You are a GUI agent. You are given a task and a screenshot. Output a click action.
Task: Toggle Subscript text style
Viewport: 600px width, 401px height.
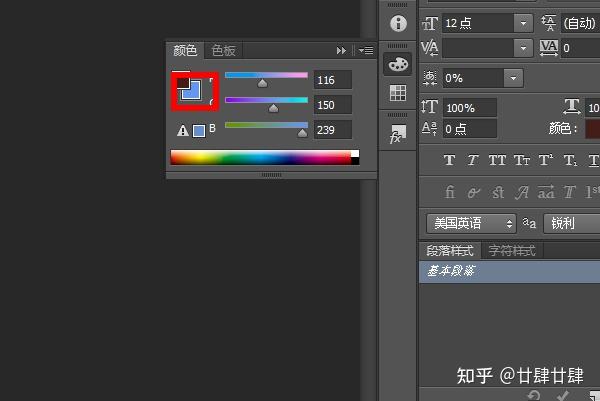point(570,160)
